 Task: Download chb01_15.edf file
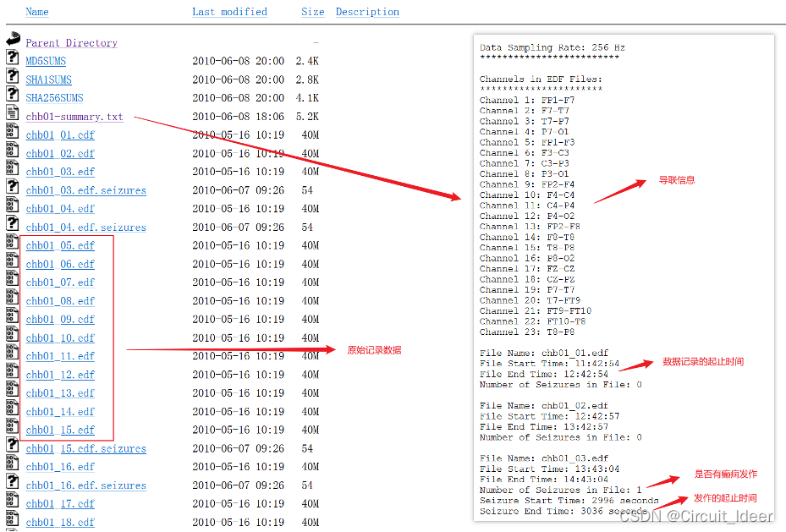(x=60, y=431)
